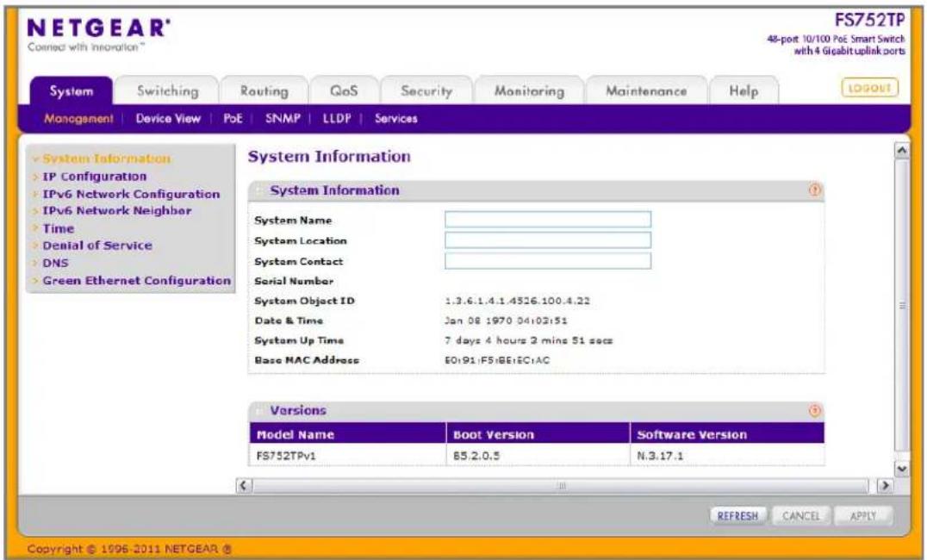Click the System Location input field

pyautogui.click(x=548, y=240)
